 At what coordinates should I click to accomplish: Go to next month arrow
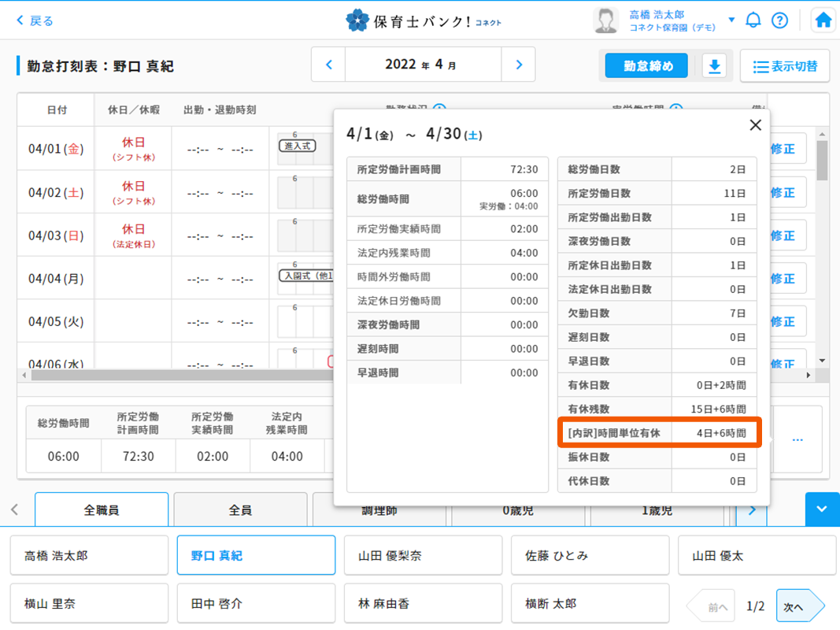(518, 65)
